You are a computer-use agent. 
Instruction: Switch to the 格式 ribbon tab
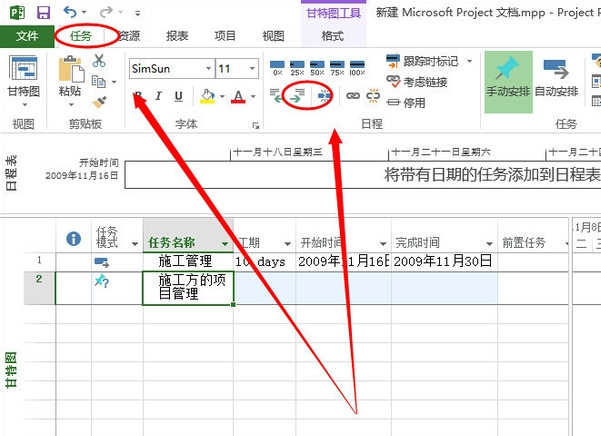point(332,36)
